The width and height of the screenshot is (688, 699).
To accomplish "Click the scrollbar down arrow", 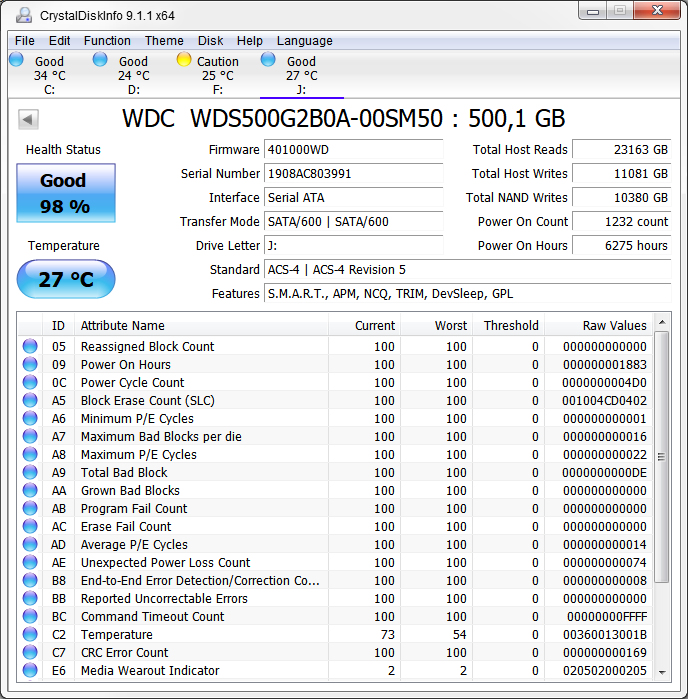I will tap(662, 672).
